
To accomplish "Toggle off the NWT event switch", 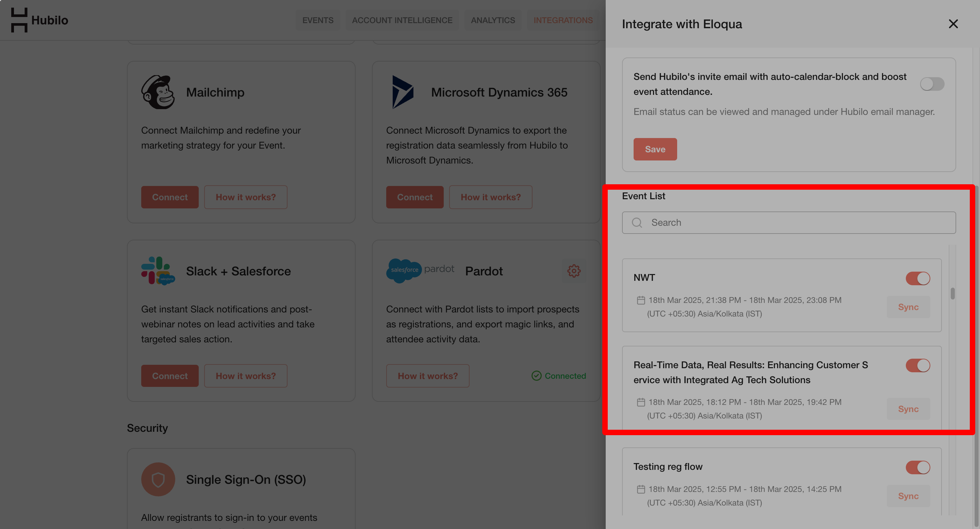I will click(x=918, y=278).
